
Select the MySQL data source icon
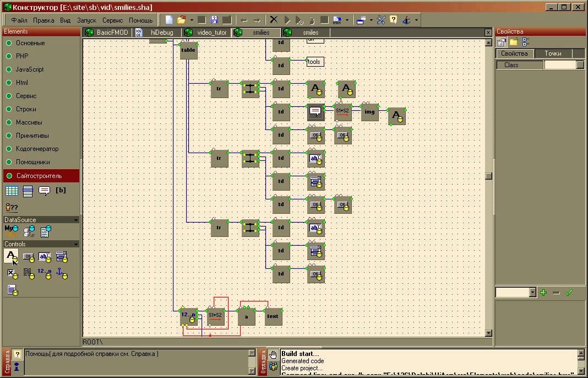click(11, 230)
